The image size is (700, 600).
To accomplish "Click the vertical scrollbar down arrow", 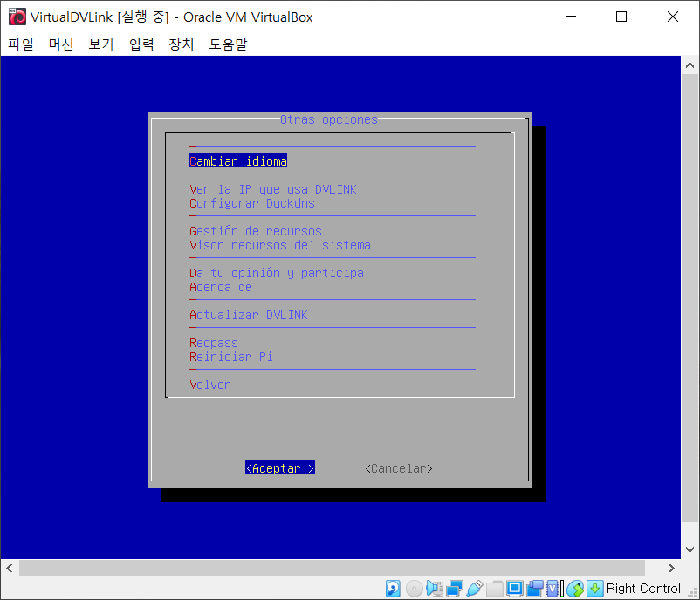I will tap(690, 549).
